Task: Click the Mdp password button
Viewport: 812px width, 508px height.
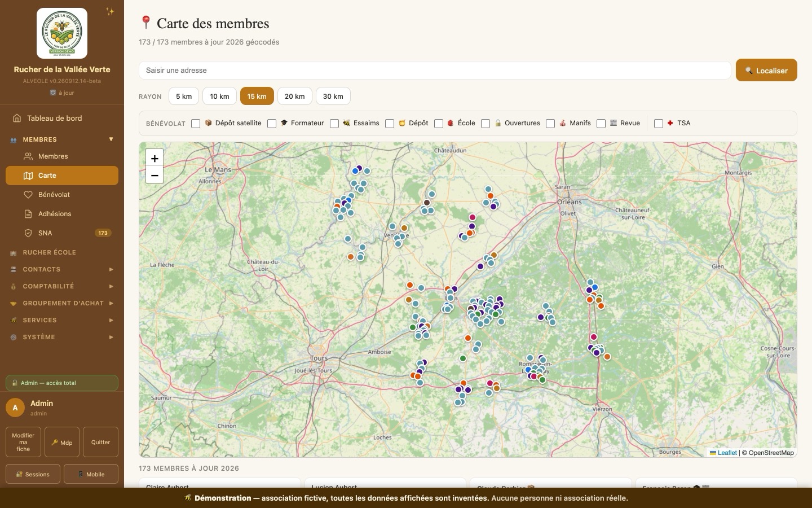Action: pyautogui.click(x=62, y=442)
